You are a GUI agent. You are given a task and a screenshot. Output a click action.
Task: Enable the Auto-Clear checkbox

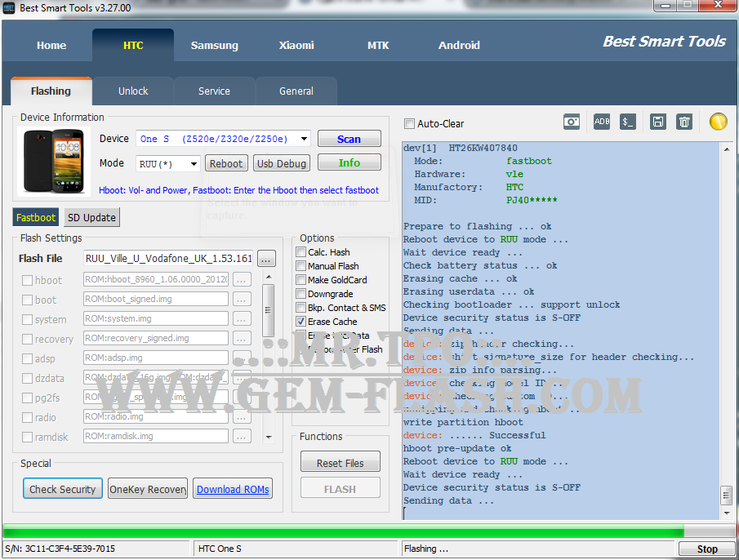click(x=409, y=124)
